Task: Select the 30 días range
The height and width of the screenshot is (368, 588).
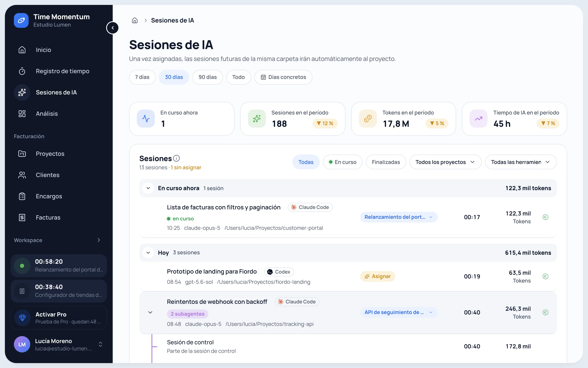Action: 174,77
